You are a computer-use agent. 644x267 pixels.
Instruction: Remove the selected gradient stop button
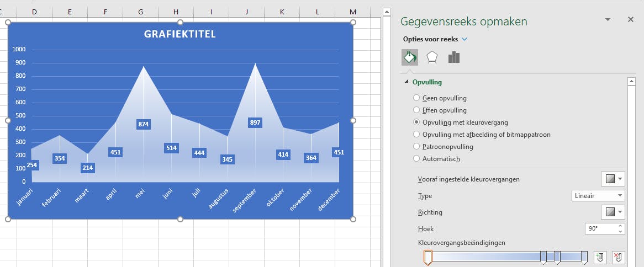click(x=618, y=258)
